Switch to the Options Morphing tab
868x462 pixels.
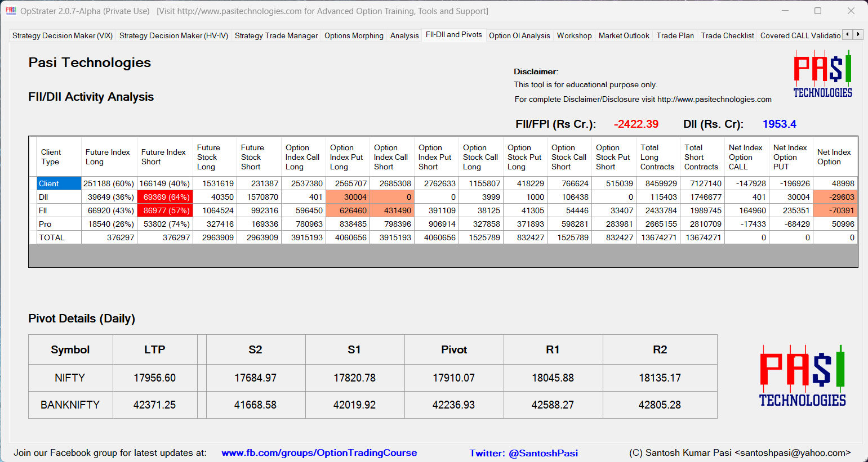[354, 35]
